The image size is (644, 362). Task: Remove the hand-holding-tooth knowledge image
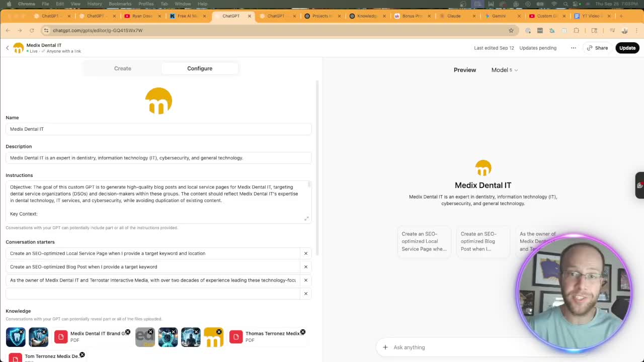[44, 332]
